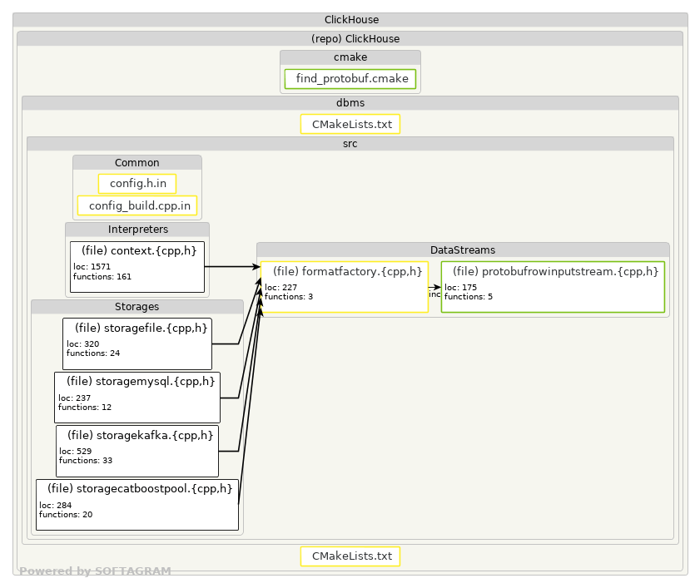
Task: Select the context.{cpp,h} file box
Action: pos(137,267)
